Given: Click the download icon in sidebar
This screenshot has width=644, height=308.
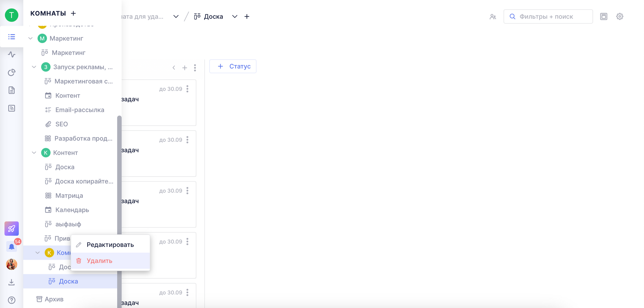Looking at the screenshot, I should (x=12, y=282).
